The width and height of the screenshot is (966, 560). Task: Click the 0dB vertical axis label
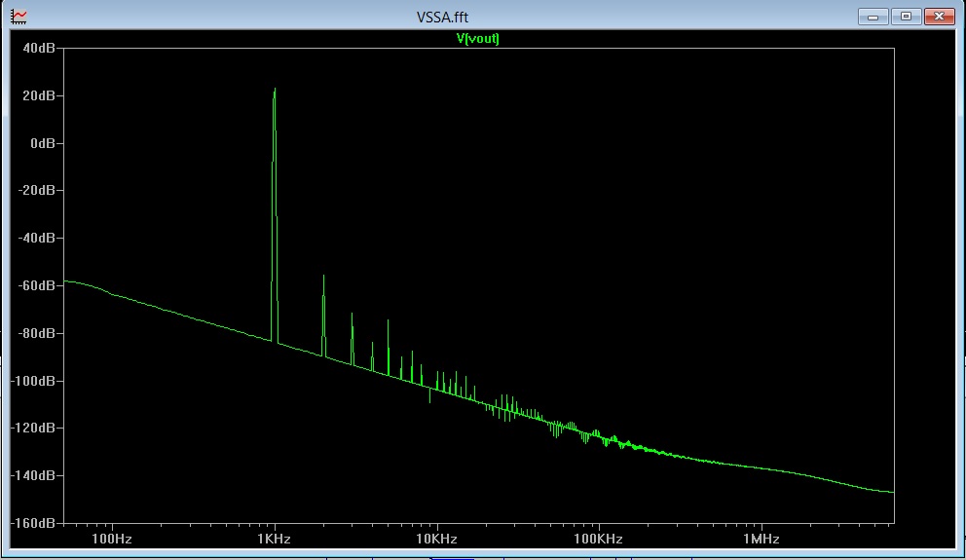tap(43, 143)
